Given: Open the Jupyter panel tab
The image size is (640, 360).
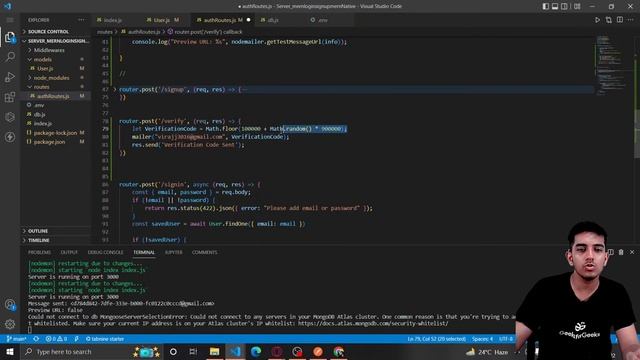Looking at the screenshot, I should click(173, 252).
